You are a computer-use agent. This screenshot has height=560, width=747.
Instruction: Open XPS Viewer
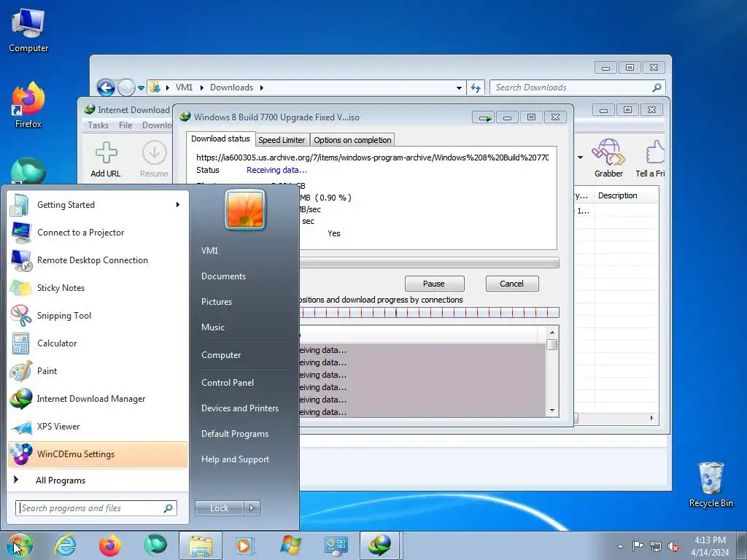click(x=98, y=426)
